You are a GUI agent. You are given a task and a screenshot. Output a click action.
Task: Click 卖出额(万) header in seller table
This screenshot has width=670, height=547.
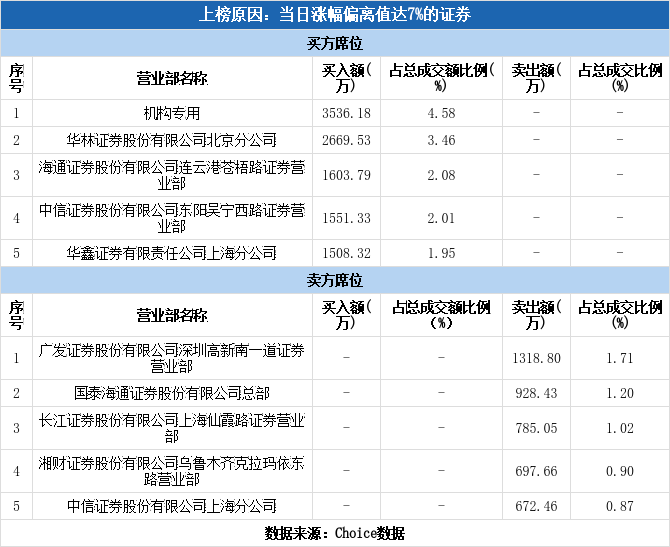pyautogui.click(x=536, y=315)
